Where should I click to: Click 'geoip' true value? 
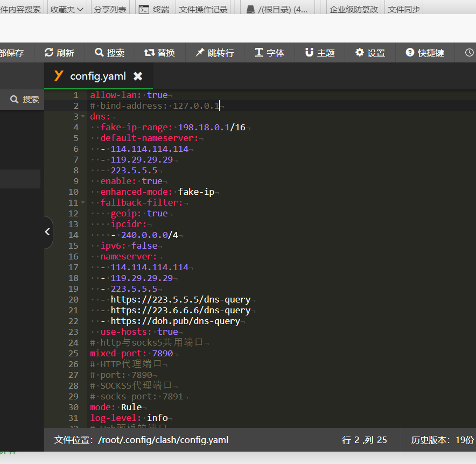click(x=157, y=213)
